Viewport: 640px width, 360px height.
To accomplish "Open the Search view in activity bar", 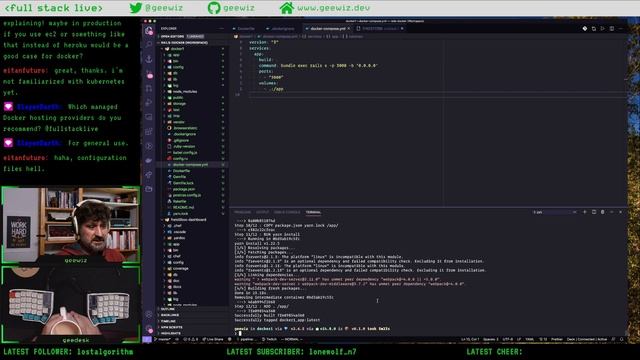I will pos(149,44).
